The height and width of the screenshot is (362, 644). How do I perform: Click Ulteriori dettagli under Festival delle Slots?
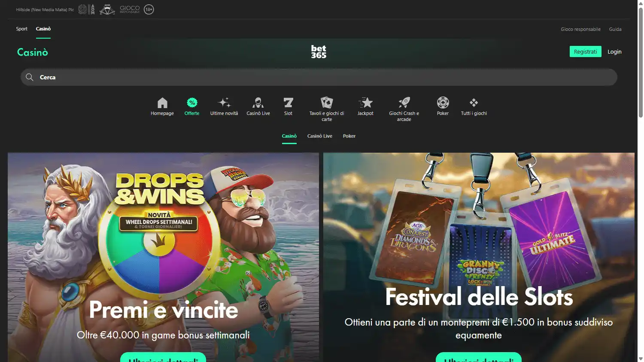479,358
